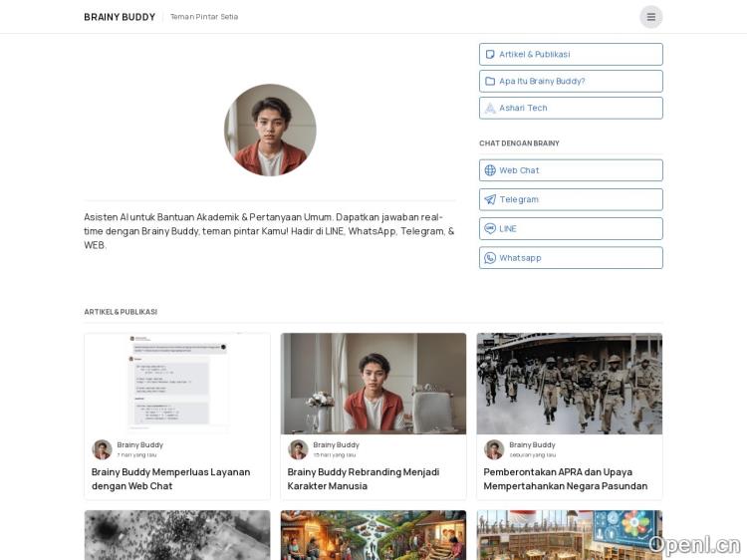The height and width of the screenshot is (560, 747).
Task: Click the seated young man article thumbnail
Action: (x=373, y=384)
